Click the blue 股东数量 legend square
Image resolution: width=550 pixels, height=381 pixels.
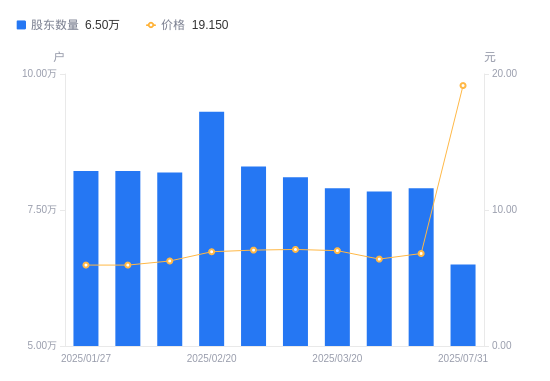(21, 25)
